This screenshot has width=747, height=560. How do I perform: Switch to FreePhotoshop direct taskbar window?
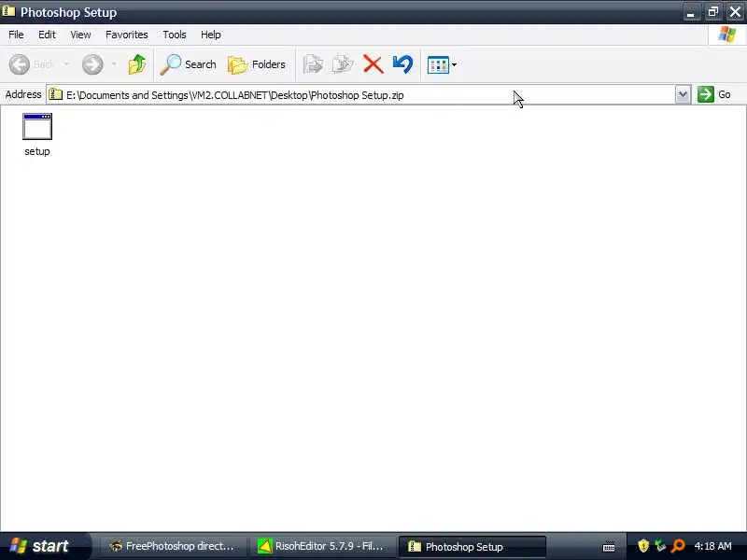coord(173,546)
